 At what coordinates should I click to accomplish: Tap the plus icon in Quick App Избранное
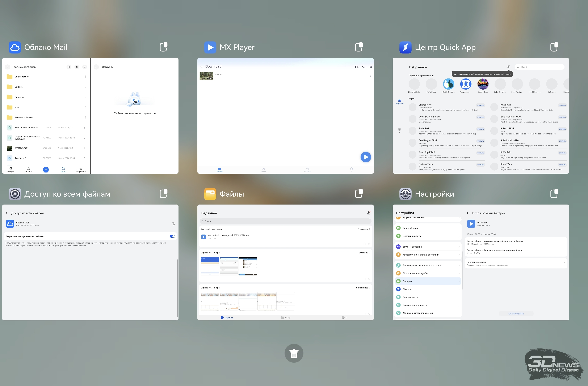508,67
